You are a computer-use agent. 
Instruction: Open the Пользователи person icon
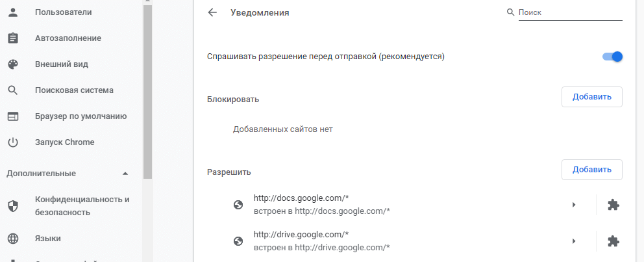coord(13,12)
